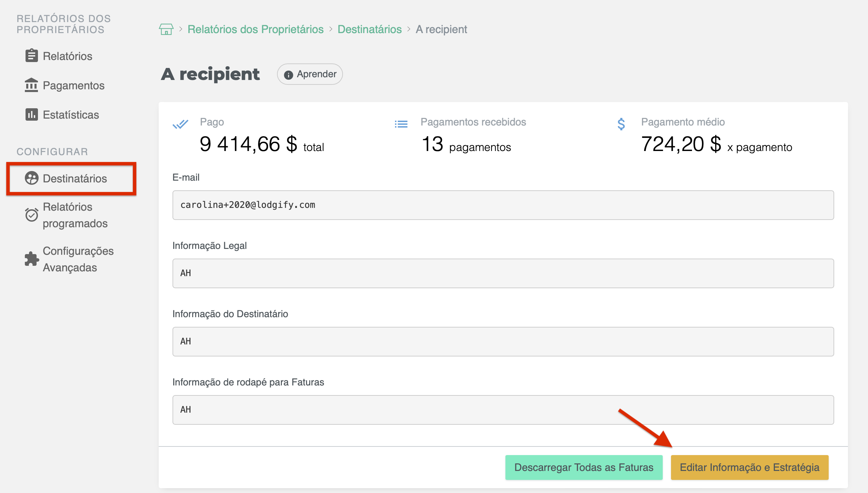Image resolution: width=868 pixels, height=493 pixels.
Task: Click the dollar sign Pagamento médio icon
Action: click(x=621, y=124)
